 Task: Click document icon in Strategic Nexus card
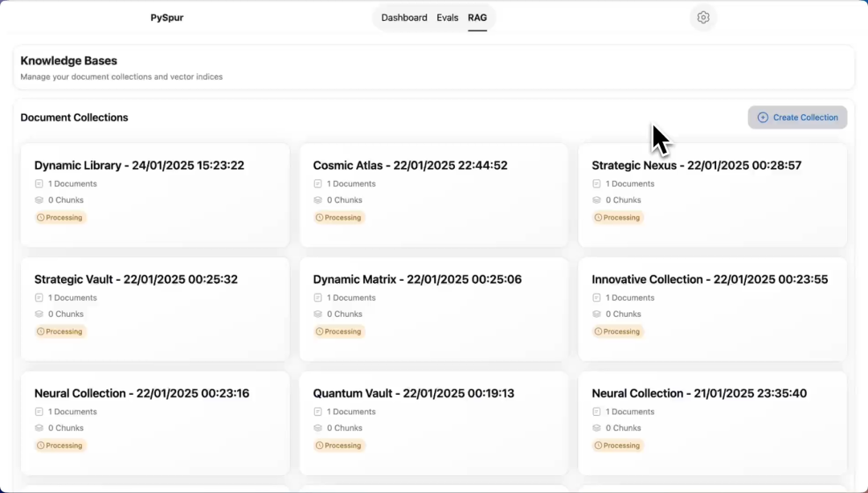pyautogui.click(x=596, y=183)
